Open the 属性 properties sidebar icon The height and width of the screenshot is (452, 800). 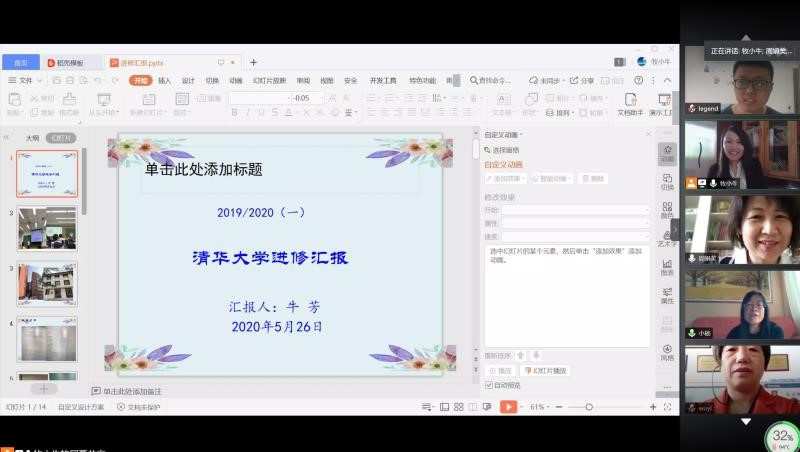tap(667, 294)
